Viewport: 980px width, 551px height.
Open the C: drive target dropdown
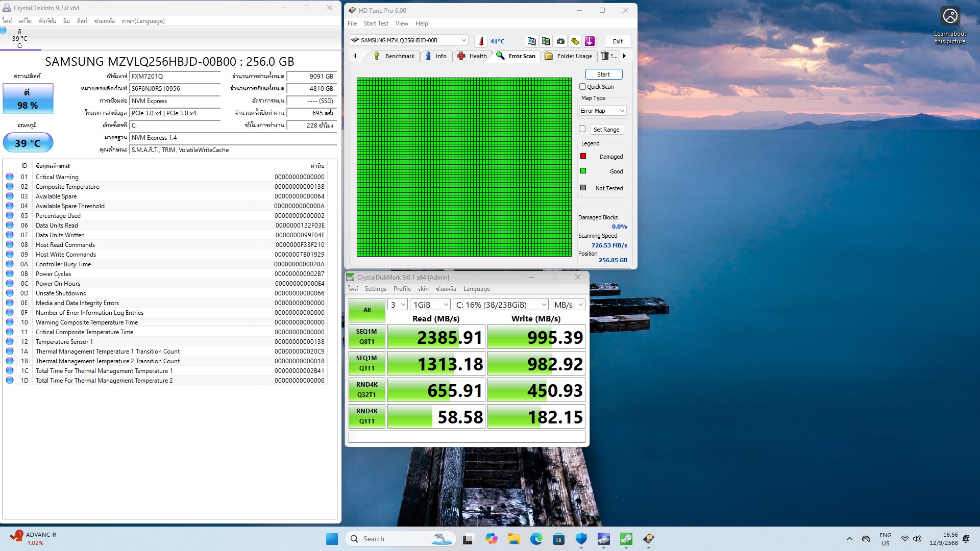(501, 305)
